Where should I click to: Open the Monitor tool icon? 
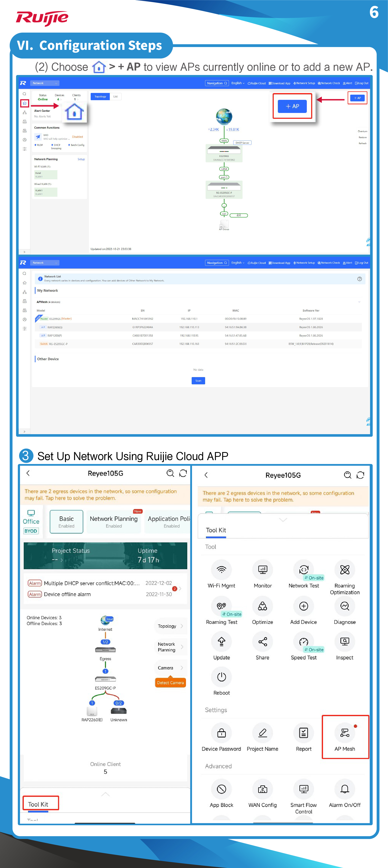[263, 570]
